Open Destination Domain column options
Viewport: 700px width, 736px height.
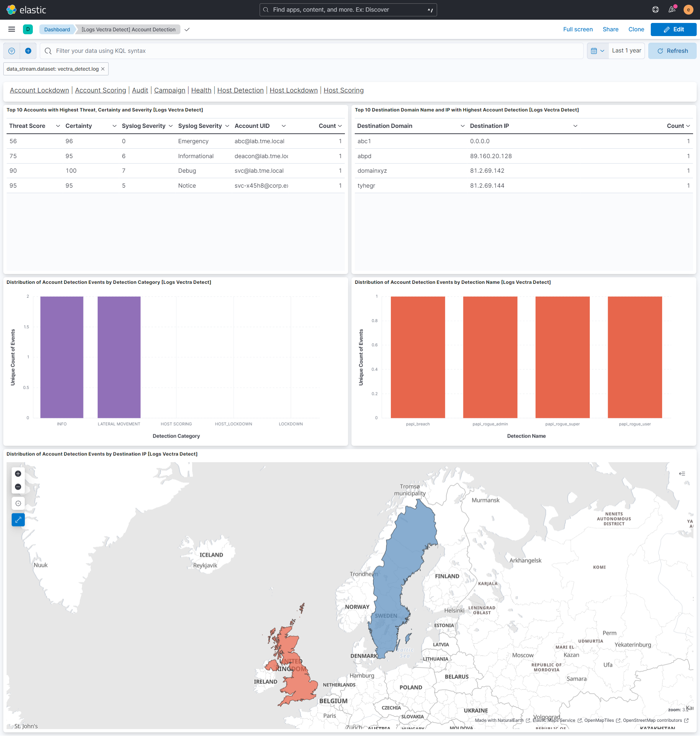(x=463, y=126)
